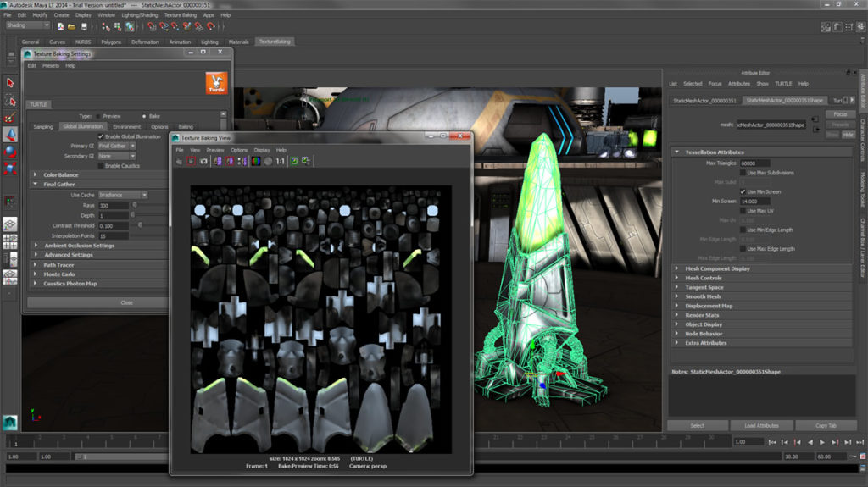Click the Copy Tab button
The image size is (868, 487).
(x=826, y=425)
